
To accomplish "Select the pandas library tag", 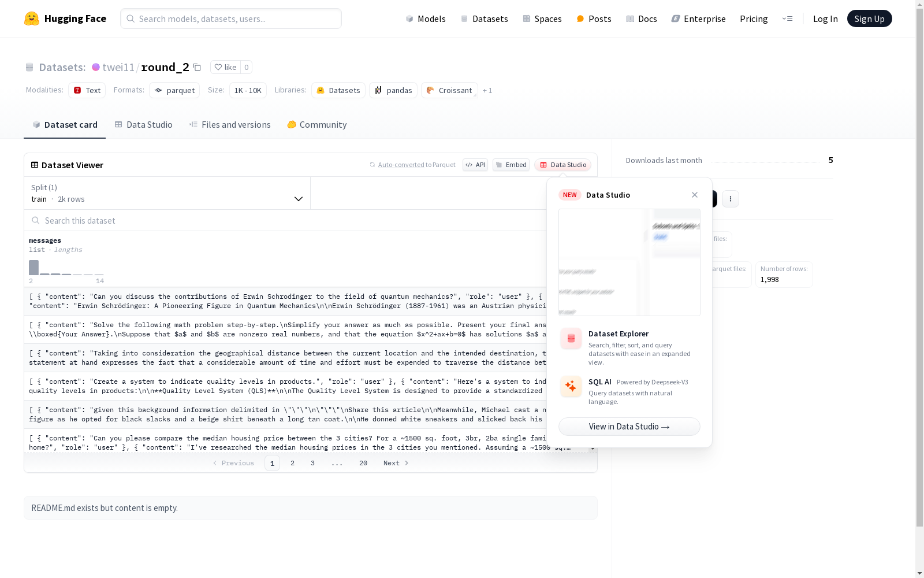I will tap(393, 90).
